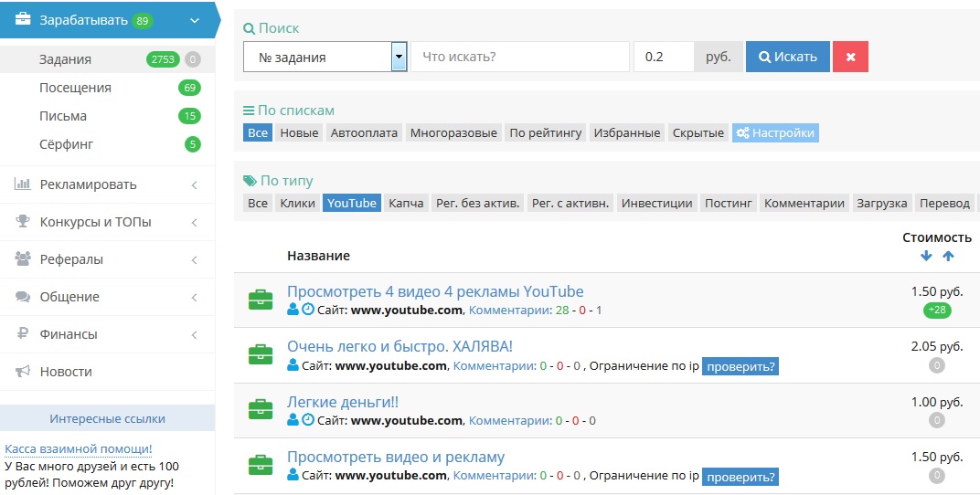
Task: Click briefcase icon of Очень легко и быстро task
Action: tap(261, 354)
